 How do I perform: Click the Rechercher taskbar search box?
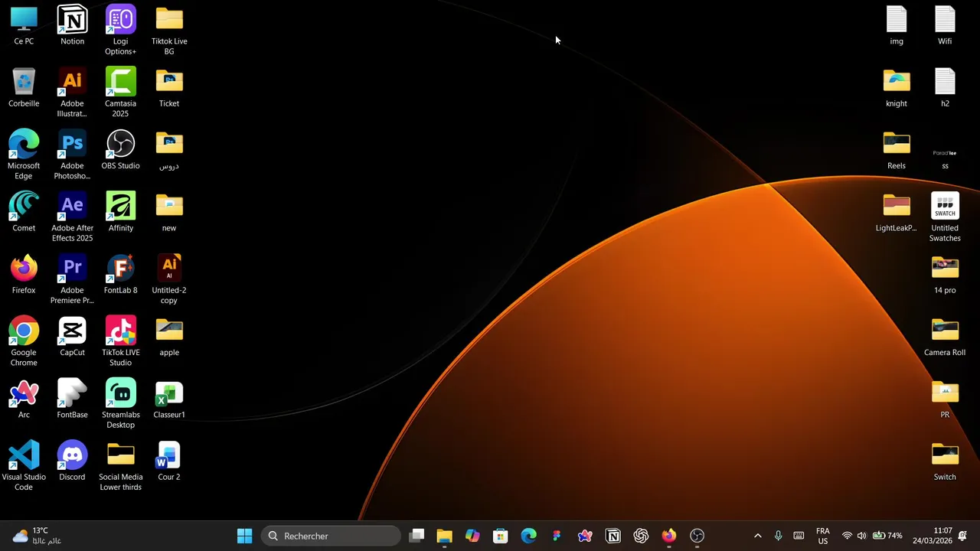(x=330, y=536)
